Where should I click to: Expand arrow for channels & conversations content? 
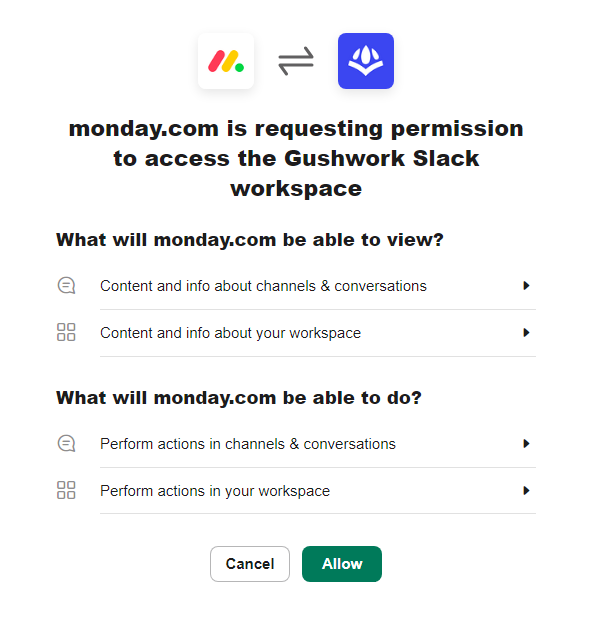[x=526, y=286]
